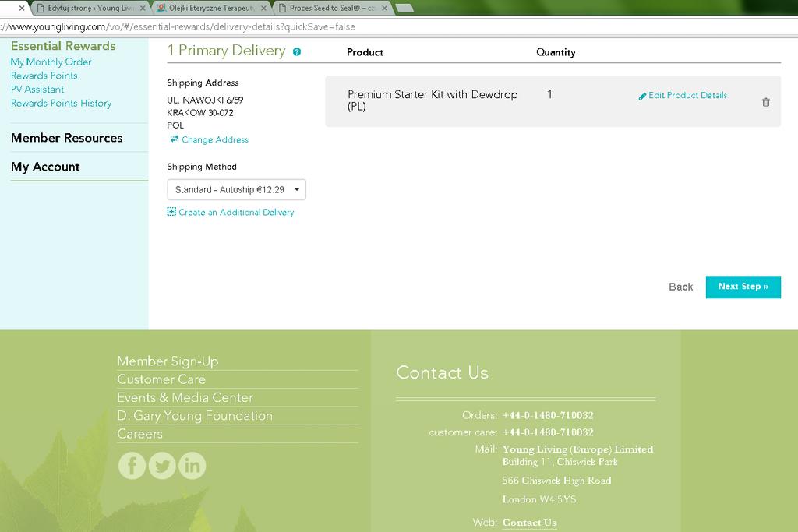Close the Edytuj stronę browser tab
The image size is (798, 532).
143,8
